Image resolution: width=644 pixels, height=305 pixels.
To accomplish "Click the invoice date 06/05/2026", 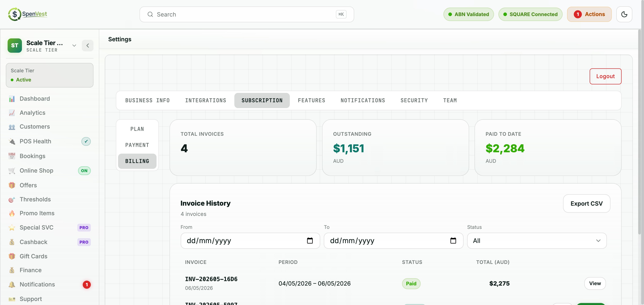I will pos(199,288).
